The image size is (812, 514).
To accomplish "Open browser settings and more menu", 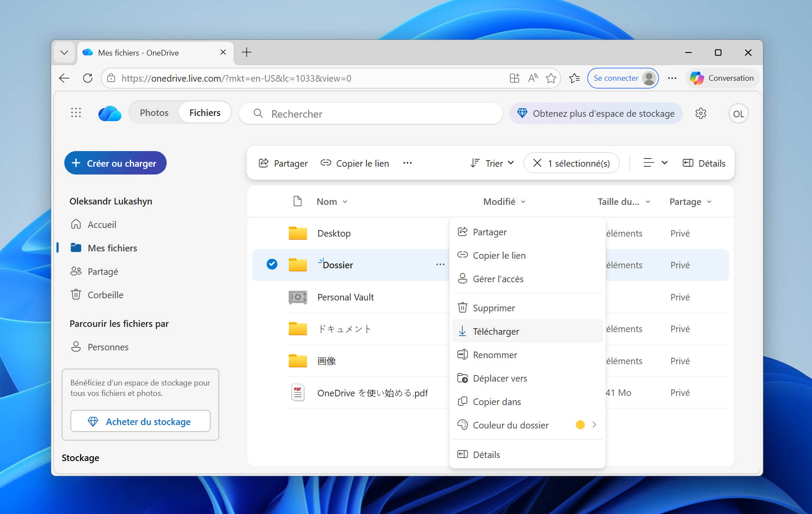I will coord(672,78).
